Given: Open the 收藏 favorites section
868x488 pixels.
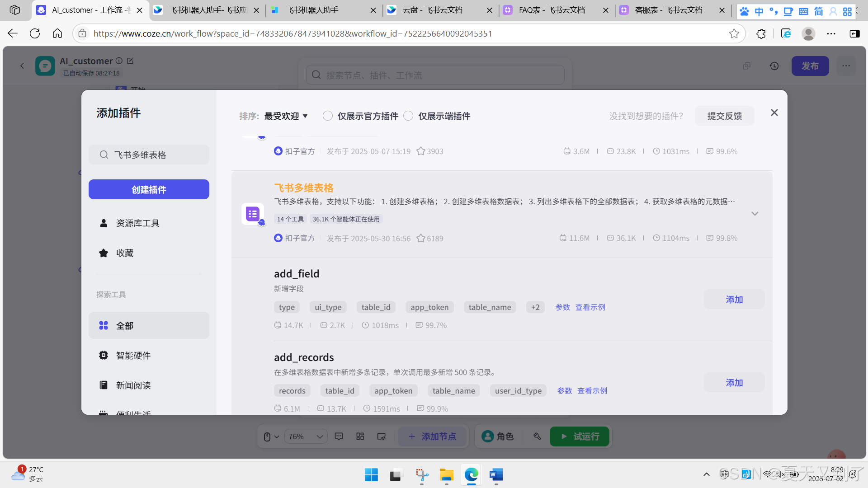Looking at the screenshot, I should [x=124, y=253].
